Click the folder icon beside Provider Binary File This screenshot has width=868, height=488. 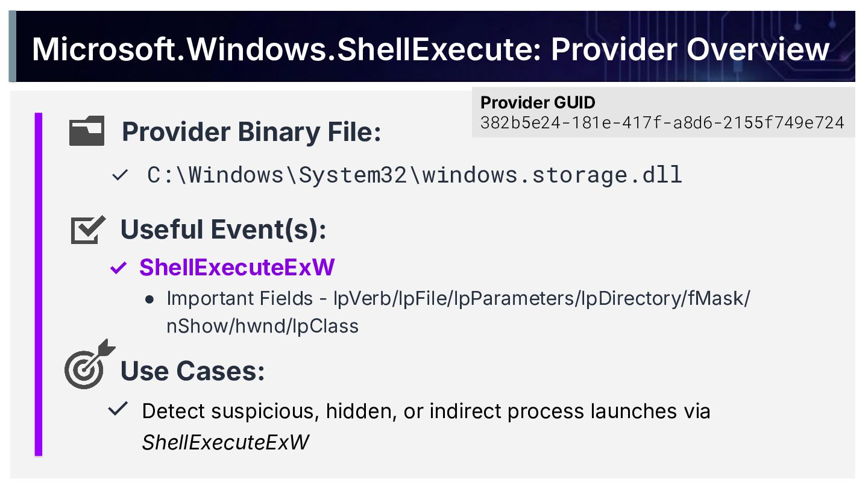point(87,131)
